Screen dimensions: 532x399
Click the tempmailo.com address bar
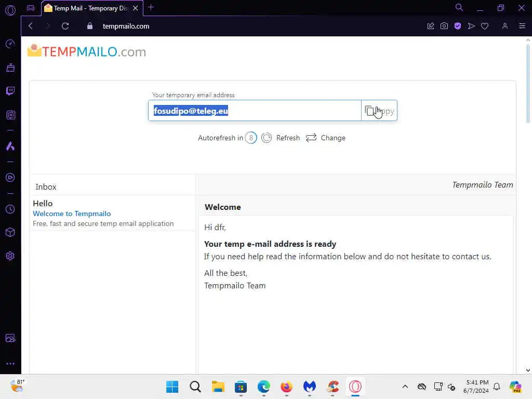[126, 26]
